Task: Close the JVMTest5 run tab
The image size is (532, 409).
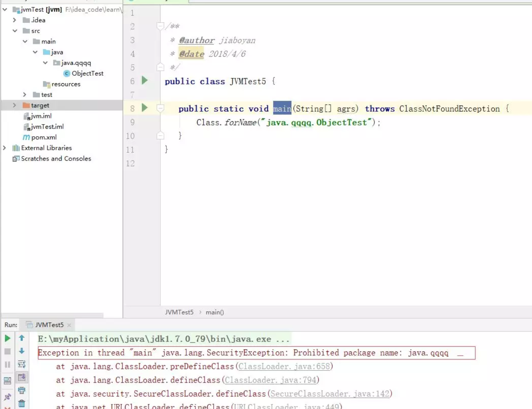Action: [69, 325]
